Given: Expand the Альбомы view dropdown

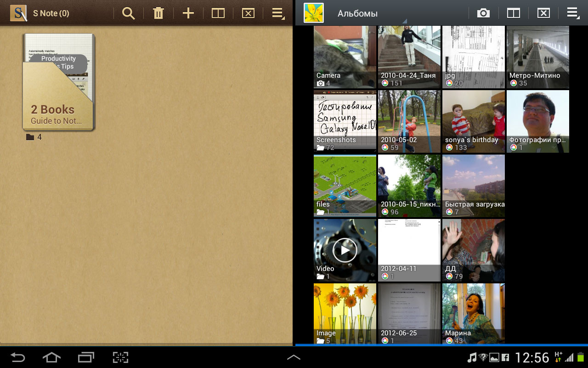Looking at the screenshot, I should pyautogui.click(x=370, y=14).
